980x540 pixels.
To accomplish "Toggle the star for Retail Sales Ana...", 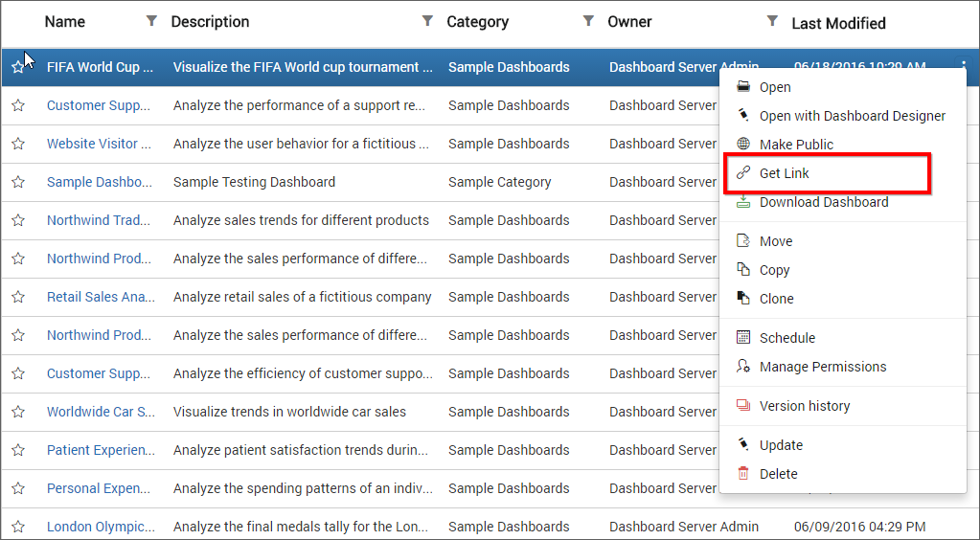I will click(18, 297).
